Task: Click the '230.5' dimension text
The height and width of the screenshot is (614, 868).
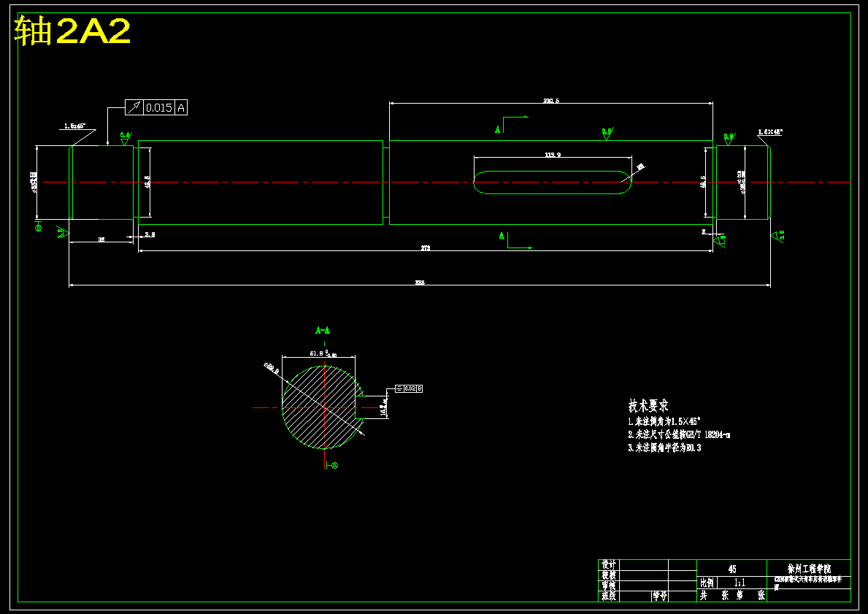Action: pos(550,101)
